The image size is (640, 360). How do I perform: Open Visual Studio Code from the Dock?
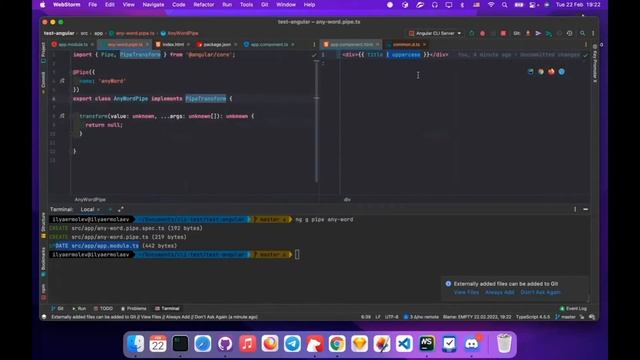click(404, 344)
